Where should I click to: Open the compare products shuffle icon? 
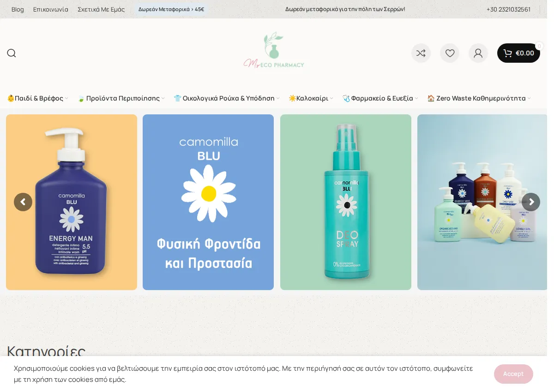pyautogui.click(x=421, y=53)
